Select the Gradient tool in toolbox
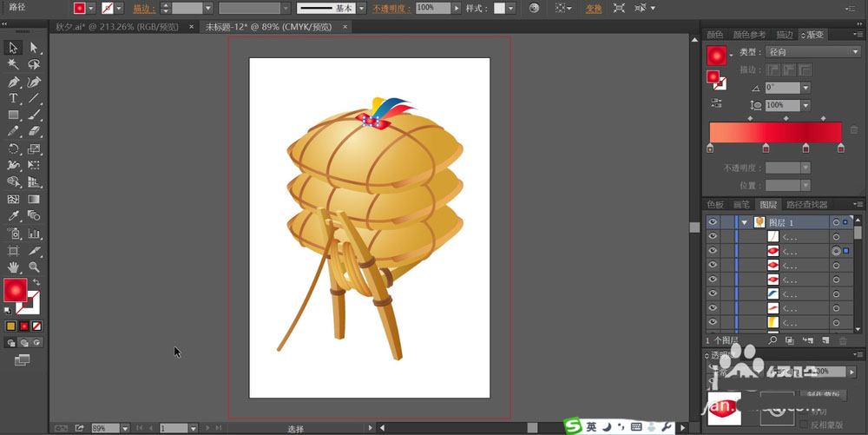Image resolution: width=868 pixels, height=435 pixels. coord(34,199)
